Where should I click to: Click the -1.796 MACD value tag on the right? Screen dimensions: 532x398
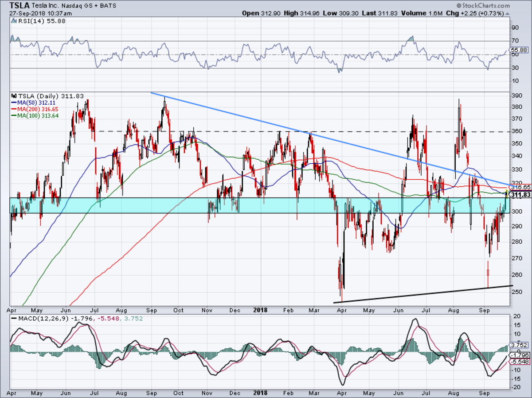(x=519, y=355)
